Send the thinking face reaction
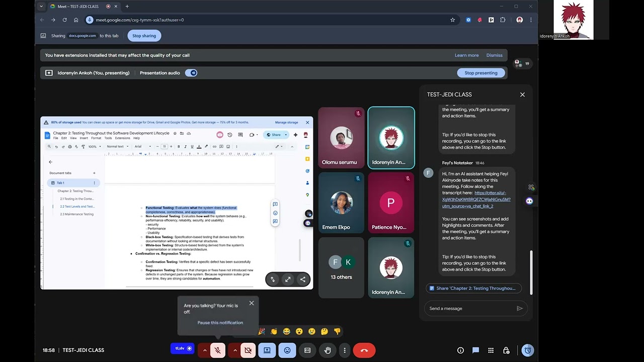Viewport: 644px width, 362px height. click(x=325, y=331)
